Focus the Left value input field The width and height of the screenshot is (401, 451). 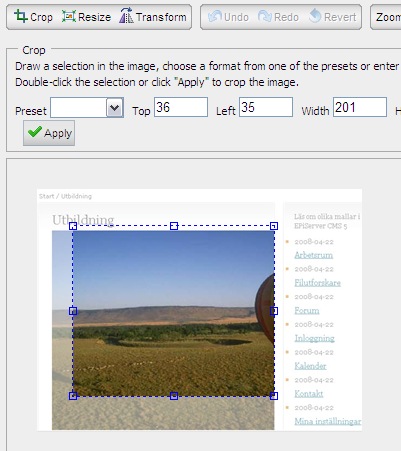click(266, 107)
